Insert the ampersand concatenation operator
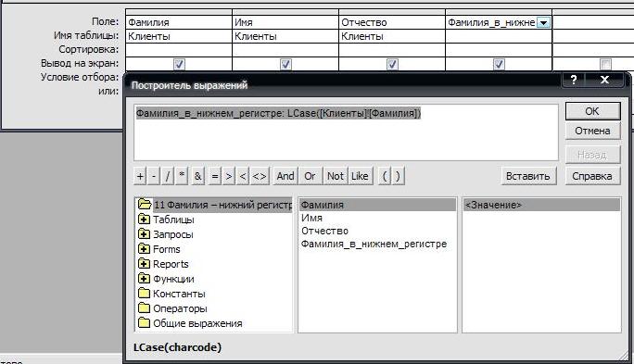This screenshot has width=634, height=364. (x=197, y=176)
